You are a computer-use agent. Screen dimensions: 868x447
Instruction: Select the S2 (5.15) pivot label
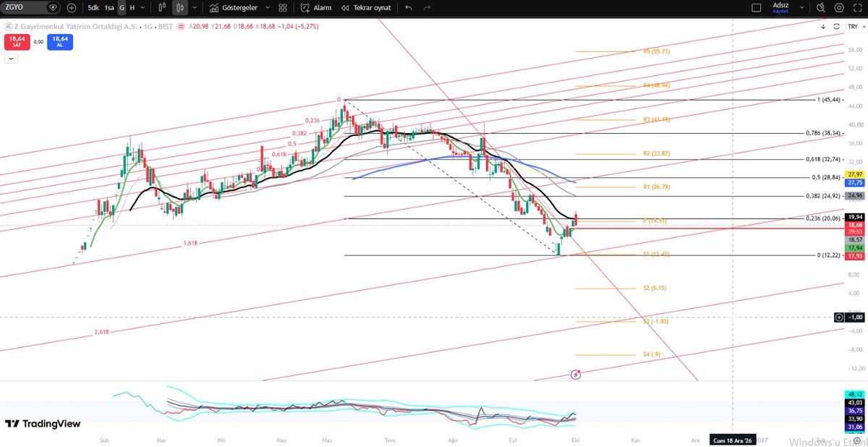(x=654, y=288)
